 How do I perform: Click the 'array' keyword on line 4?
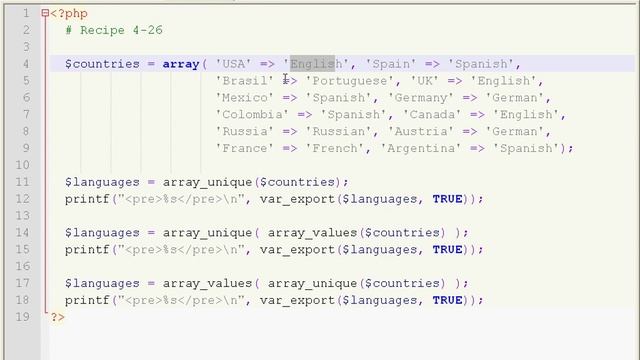coord(181,64)
